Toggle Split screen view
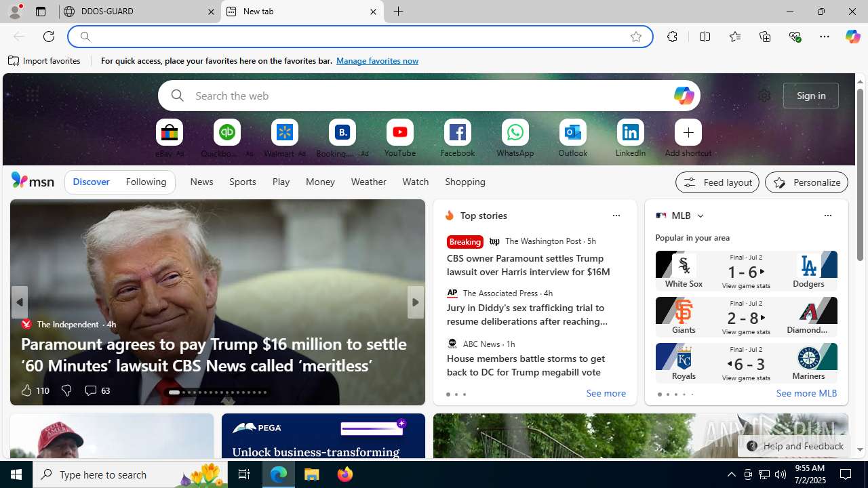Image resolution: width=868 pixels, height=488 pixels. pos(705,37)
